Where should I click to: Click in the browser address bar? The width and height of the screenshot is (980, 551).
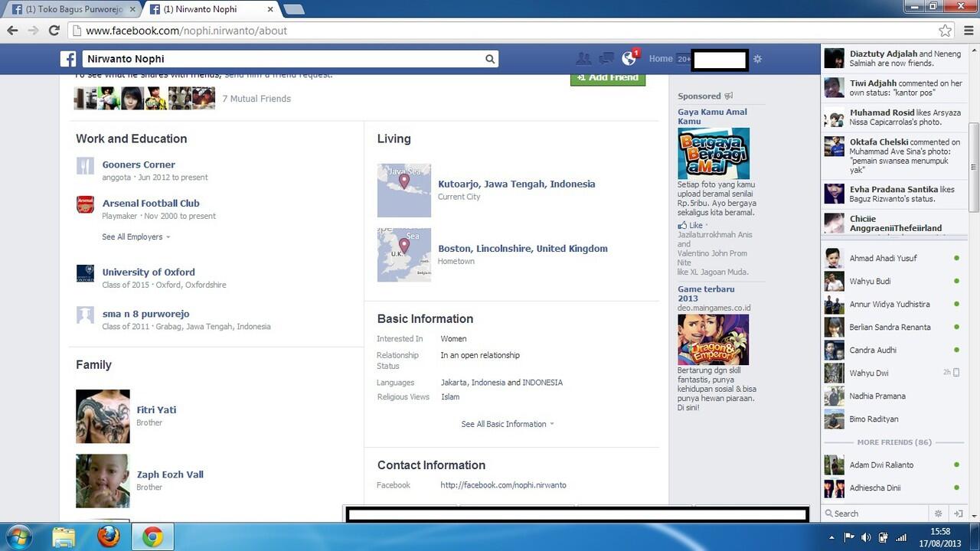click(x=501, y=31)
